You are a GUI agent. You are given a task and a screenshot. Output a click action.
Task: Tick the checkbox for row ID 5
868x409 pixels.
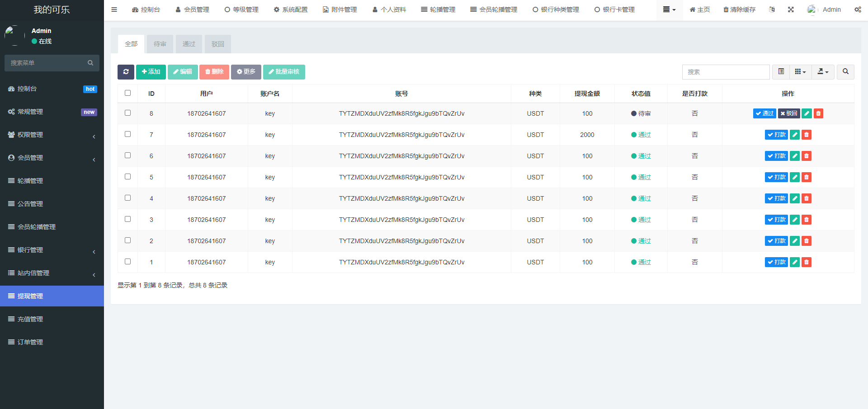(128, 177)
